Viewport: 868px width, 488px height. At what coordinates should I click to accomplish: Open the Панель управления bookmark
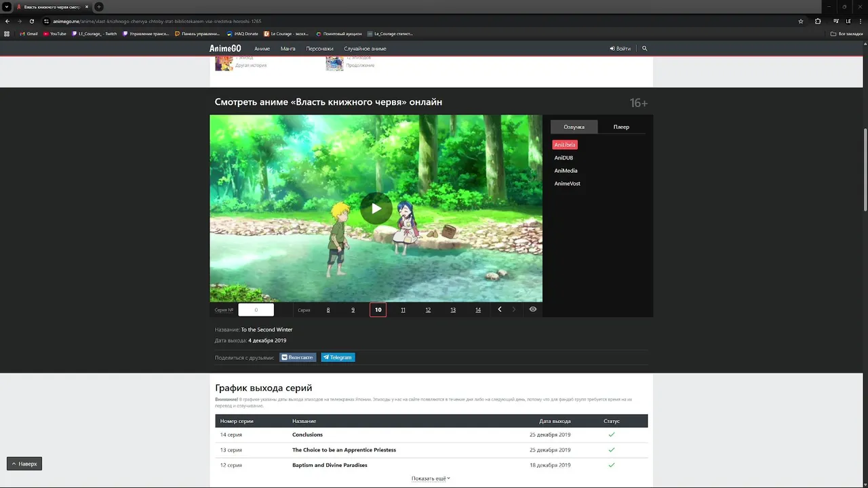197,33
